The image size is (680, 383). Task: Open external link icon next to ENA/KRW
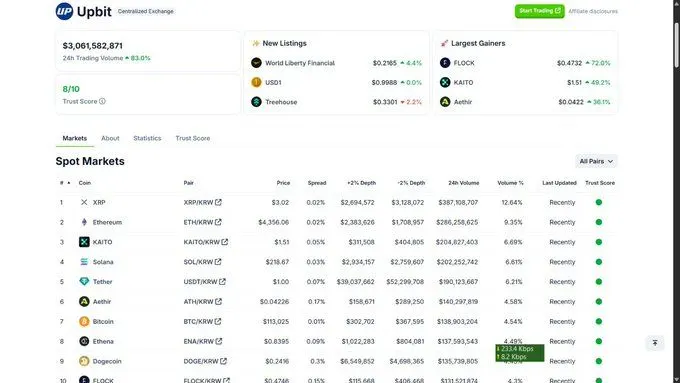point(219,341)
